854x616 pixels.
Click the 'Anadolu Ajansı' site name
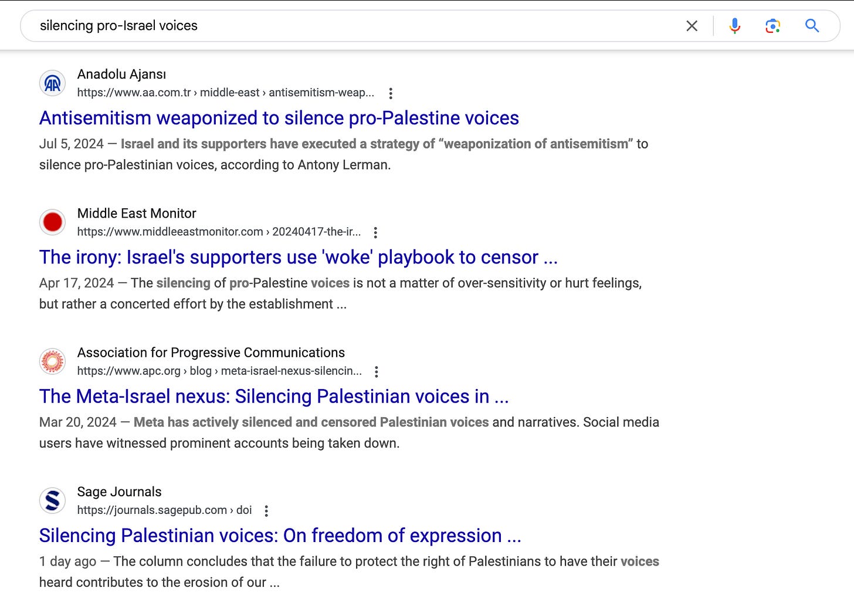pyautogui.click(x=122, y=75)
